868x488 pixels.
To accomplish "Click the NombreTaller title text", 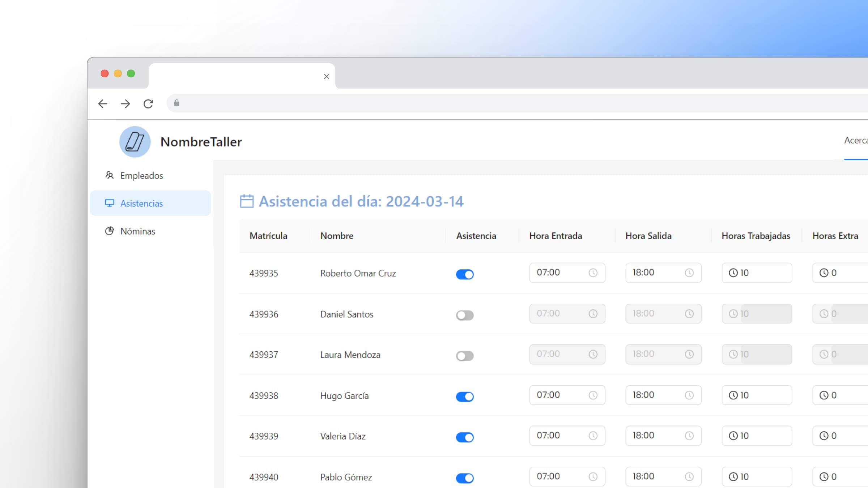I will pos(201,142).
